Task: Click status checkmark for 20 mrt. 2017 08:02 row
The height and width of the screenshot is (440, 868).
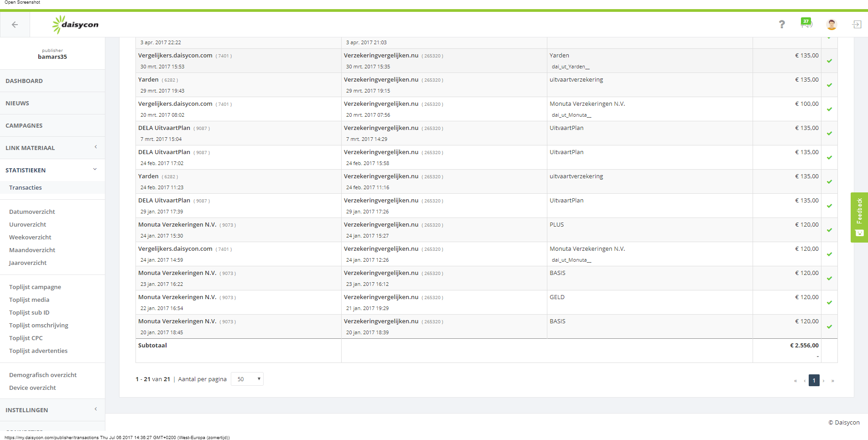Action: pyautogui.click(x=829, y=109)
